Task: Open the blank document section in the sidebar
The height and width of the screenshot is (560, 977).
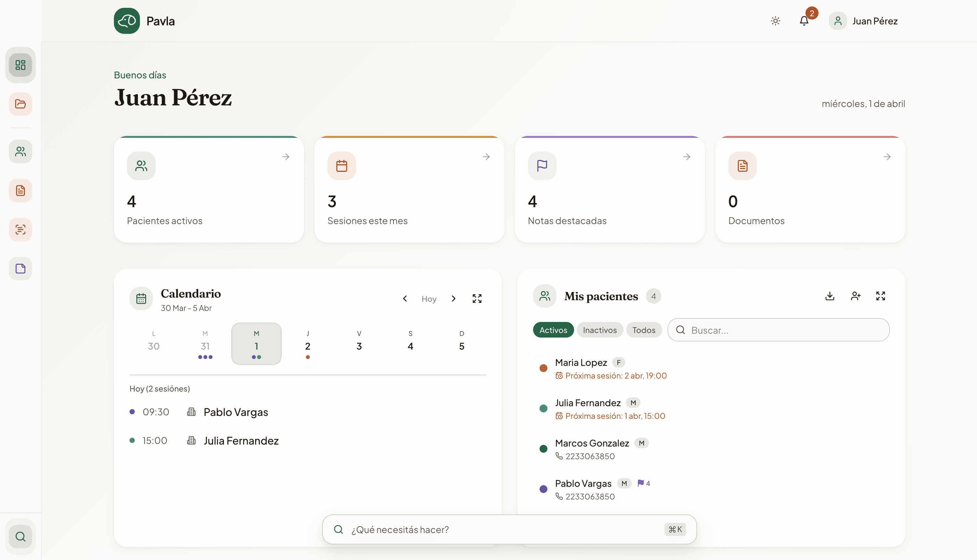Action: (20, 269)
